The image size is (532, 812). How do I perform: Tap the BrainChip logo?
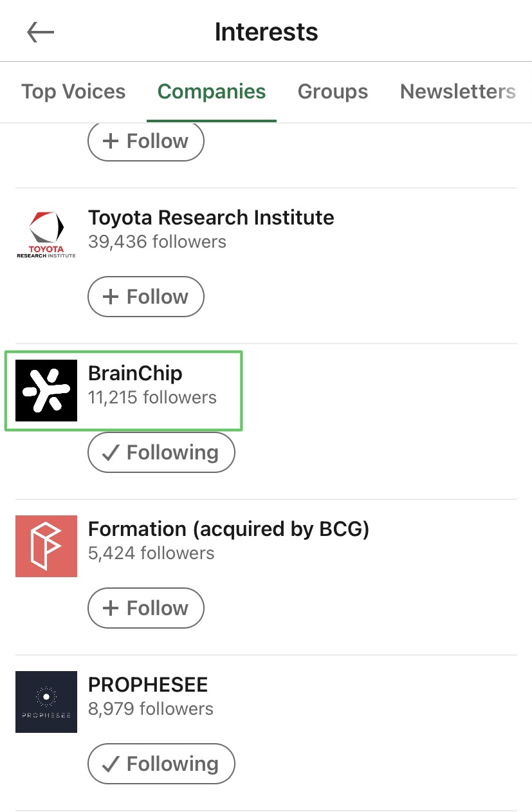point(46,391)
